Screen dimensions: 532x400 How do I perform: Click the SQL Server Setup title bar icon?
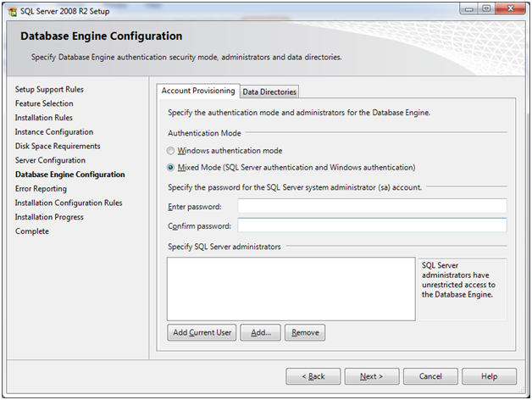[x=11, y=10]
